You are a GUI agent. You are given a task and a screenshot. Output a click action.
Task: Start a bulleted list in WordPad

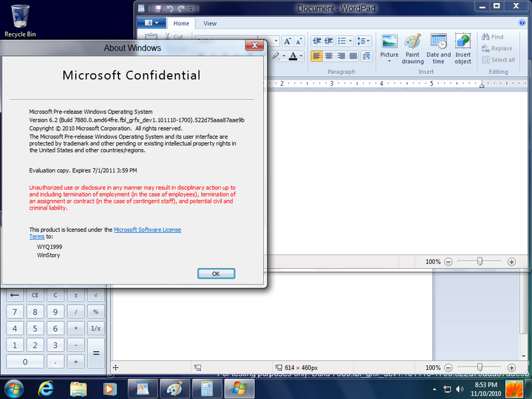click(x=342, y=41)
